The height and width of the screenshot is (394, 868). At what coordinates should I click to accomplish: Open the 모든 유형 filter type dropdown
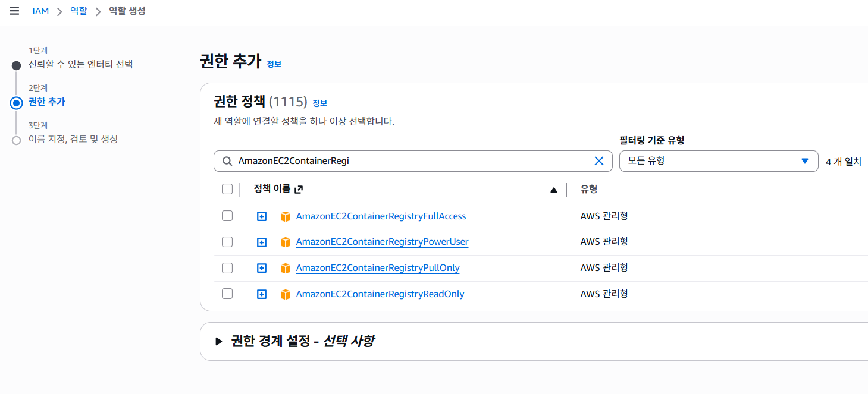click(719, 161)
